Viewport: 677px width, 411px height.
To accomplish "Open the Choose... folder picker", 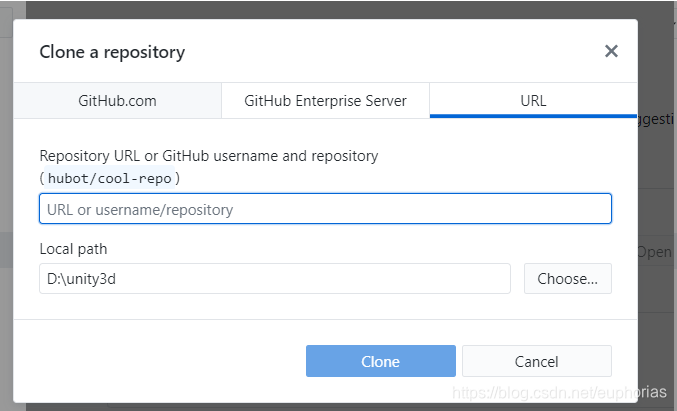I will pos(568,279).
